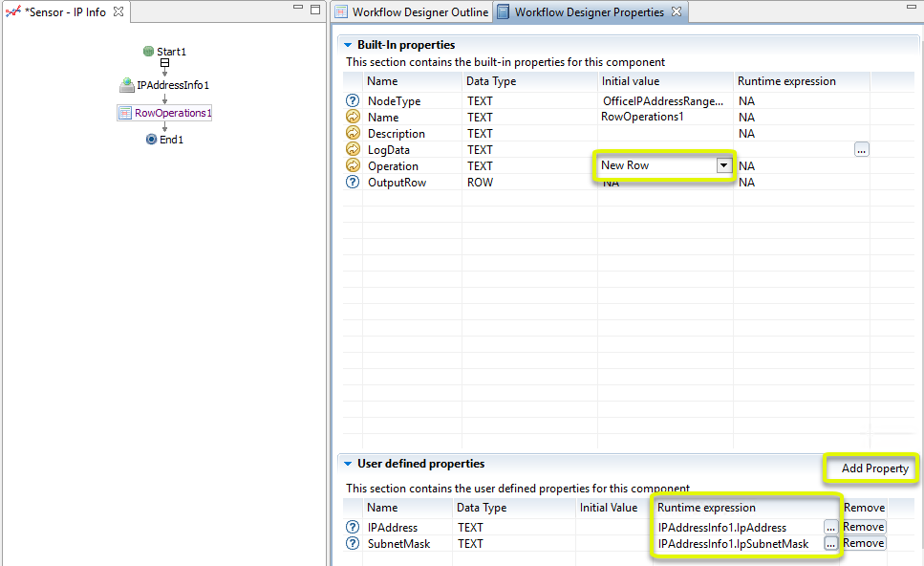Select the LogData property name
Viewport: 924px width, 566px height.
pyautogui.click(x=388, y=150)
